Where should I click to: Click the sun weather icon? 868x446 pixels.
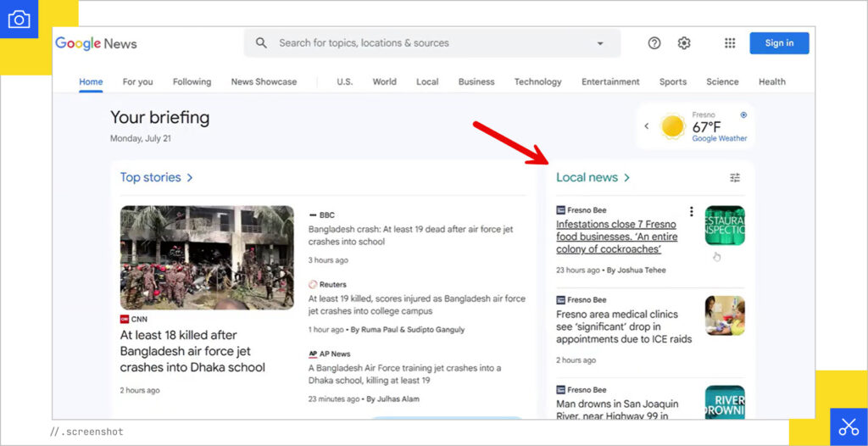(673, 126)
